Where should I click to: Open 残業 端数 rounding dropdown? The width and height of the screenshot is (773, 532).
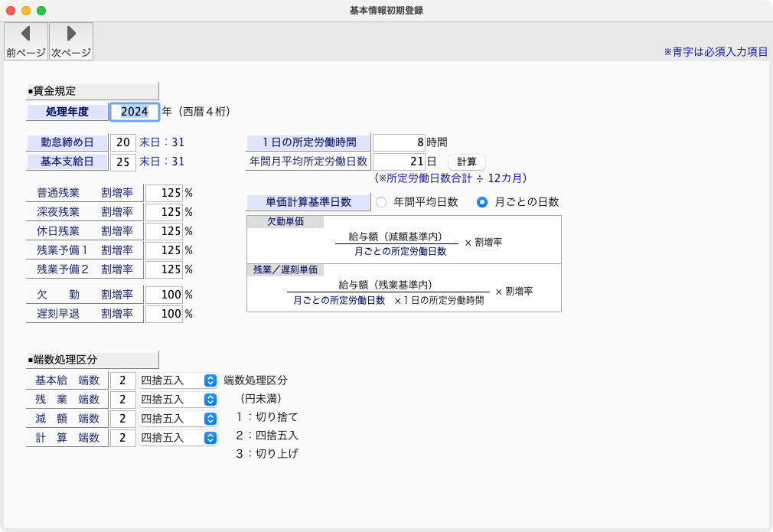pyautogui.click(x=178, y=400)
